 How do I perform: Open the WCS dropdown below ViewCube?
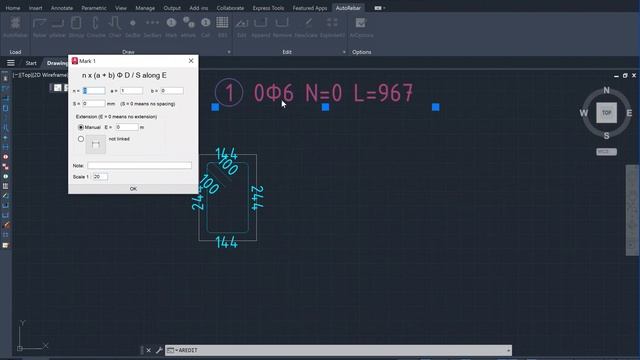(x=607, y=152)
